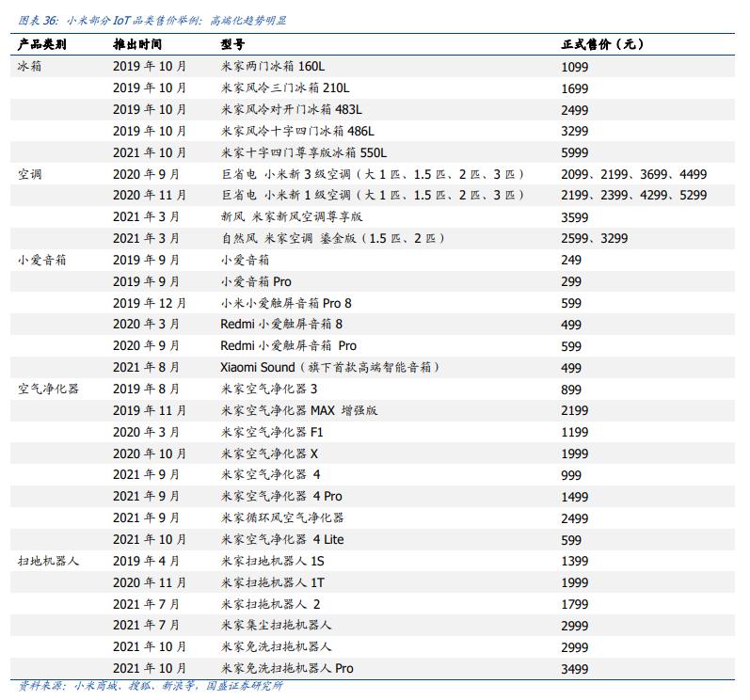Click the 米家空气净化器 MAX 增强版 entry
Image resolution: width=750 pixels, height=700 pixels.
point(299,410)
